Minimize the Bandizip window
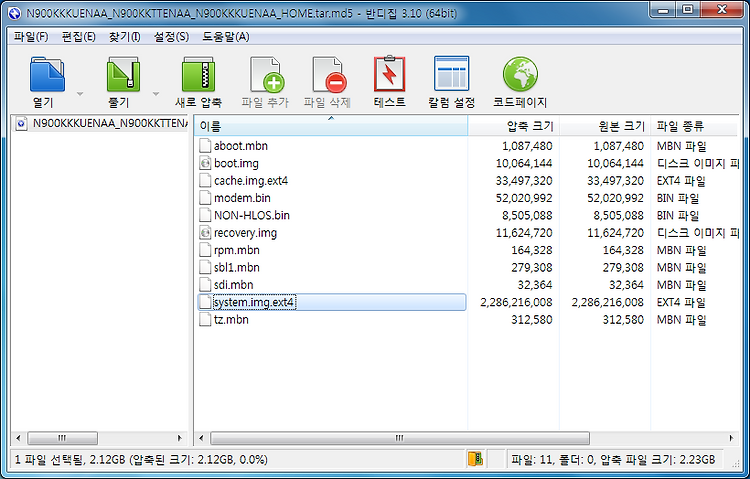The height and width of the screenshot is (479, 750). 664,10
